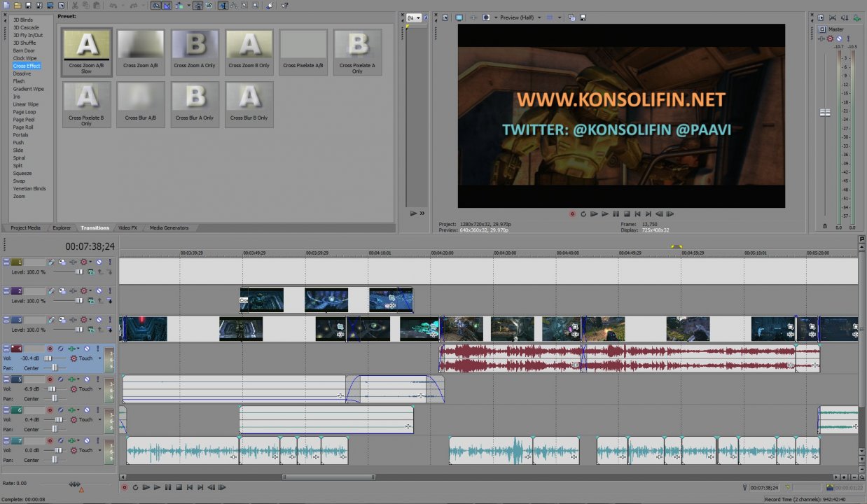
Task: Click the New project icon
Action: coord(6,6)
